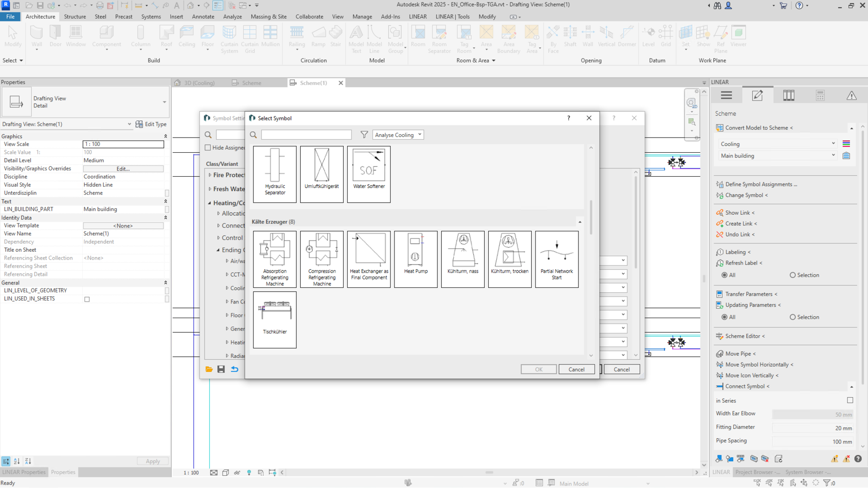Click the Edit Type button
The image size is (868, 488).
click(151, 124)
